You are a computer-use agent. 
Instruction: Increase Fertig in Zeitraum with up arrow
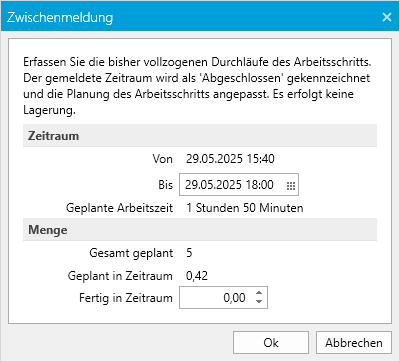coord(259,293)
